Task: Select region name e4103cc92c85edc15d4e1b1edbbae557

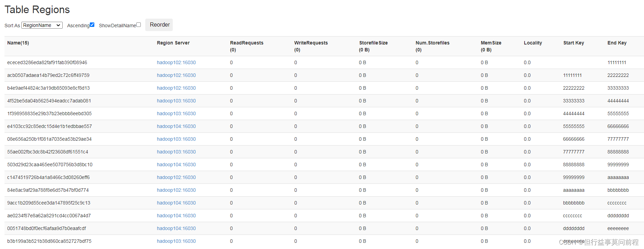Action: click(x=50, y=126)
